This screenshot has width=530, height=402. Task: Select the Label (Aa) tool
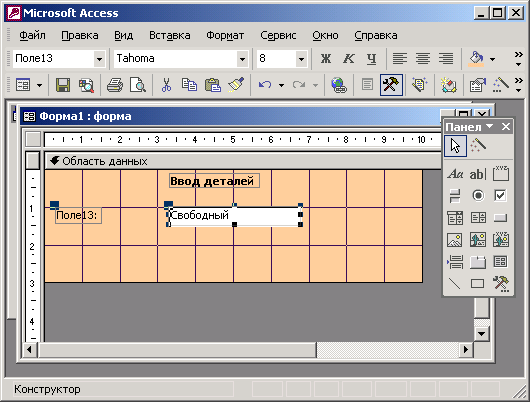click(455, 174)
